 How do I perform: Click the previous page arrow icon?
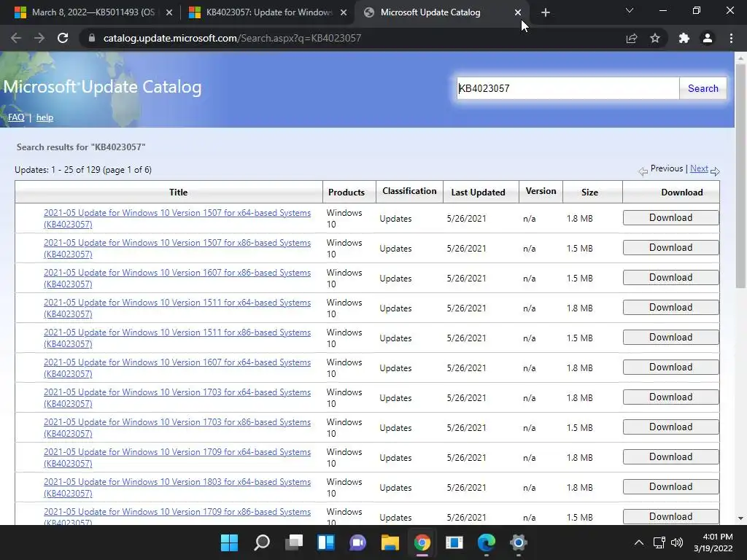(643, 171)
